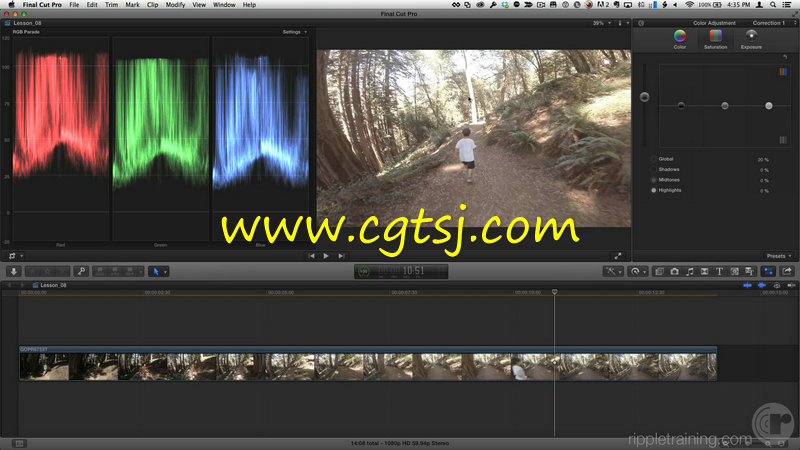
Task: Open Spotlight search in menu bar
Action: pos(773,5)
